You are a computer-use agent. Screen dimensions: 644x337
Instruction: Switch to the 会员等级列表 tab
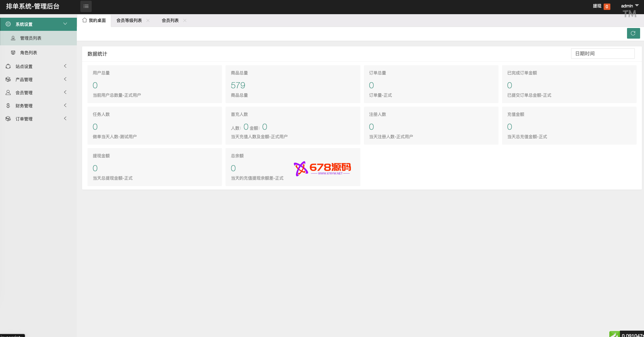point(129,21)
